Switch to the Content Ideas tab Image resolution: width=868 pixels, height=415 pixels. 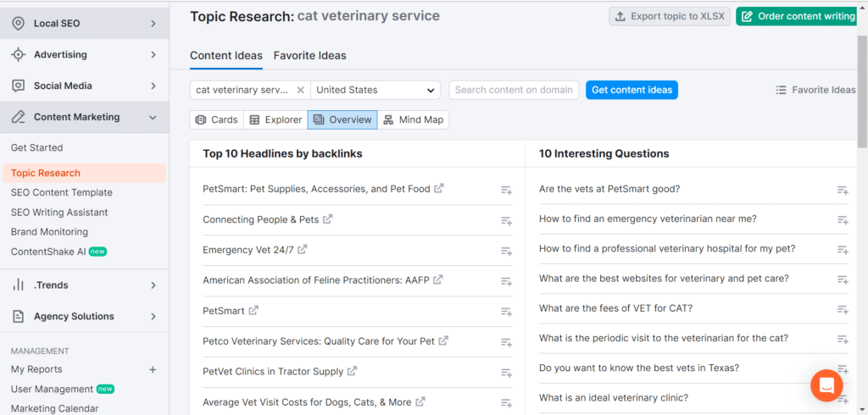click(225, 56)
